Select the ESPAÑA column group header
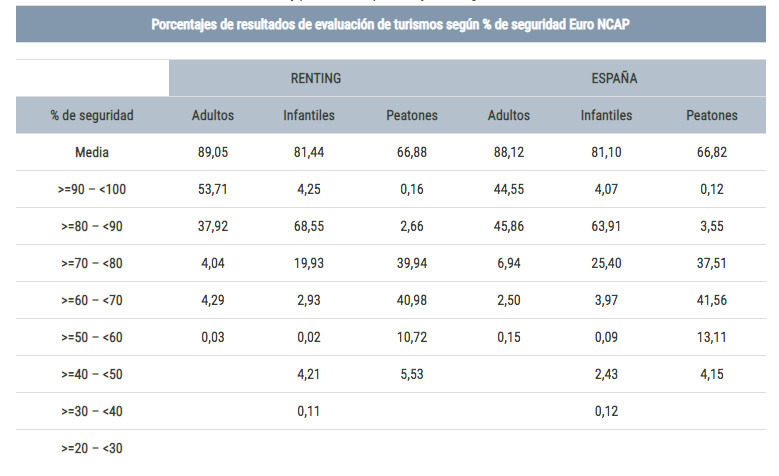This screenshot has height=476, width=779. click(613, 78)
